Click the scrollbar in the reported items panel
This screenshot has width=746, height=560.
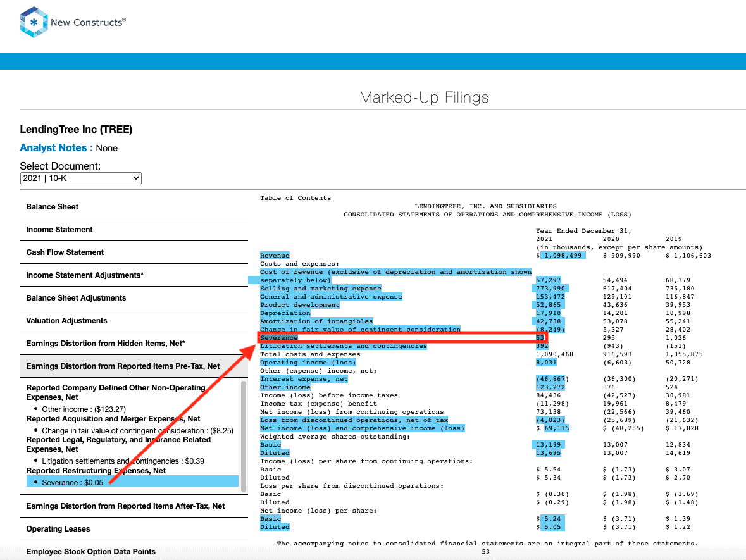[x=244, y=437]
